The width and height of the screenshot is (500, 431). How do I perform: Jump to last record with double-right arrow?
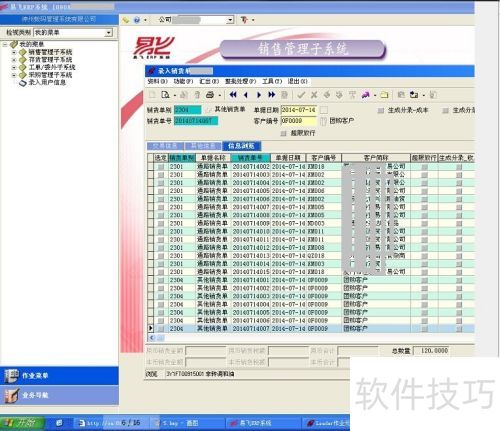[x=272, y=95]
